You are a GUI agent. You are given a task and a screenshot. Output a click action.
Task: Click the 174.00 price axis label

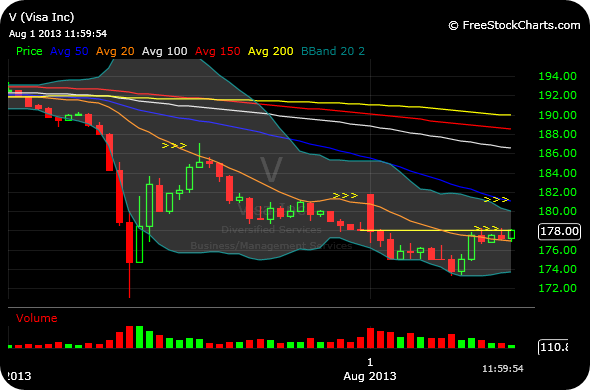pyautogui.click(x=558, y=269)
